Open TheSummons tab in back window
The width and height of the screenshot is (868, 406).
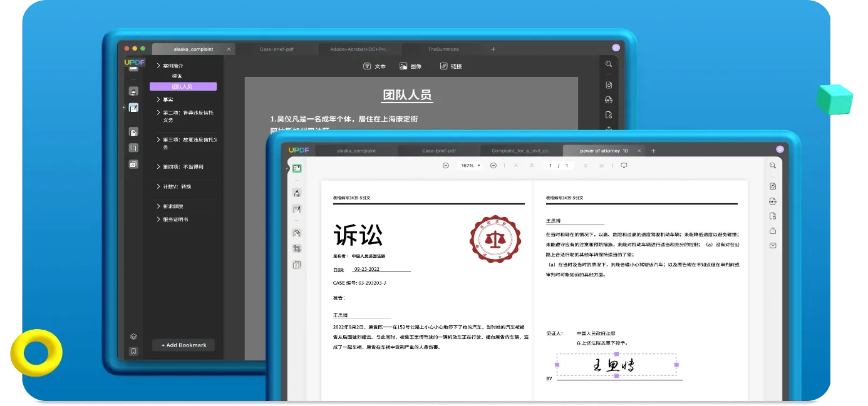pos(443,49)
